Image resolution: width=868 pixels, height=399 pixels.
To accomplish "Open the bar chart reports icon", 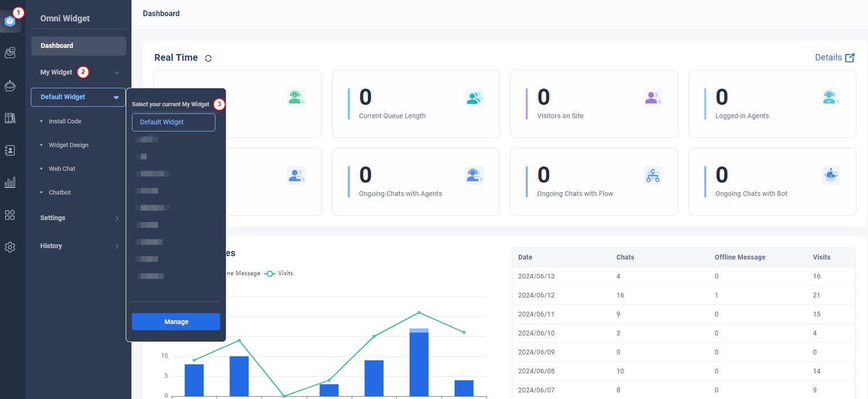I will [x=10, y=182].
